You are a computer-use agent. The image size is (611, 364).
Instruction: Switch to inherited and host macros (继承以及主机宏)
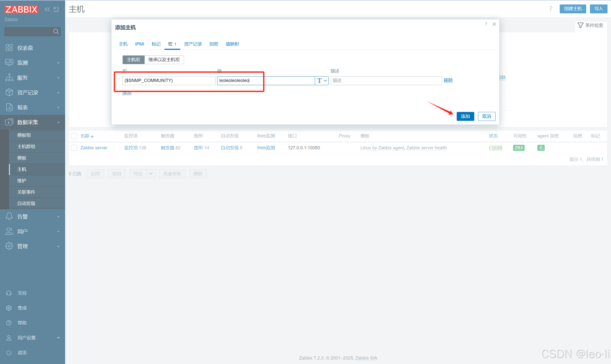[164, 60]
